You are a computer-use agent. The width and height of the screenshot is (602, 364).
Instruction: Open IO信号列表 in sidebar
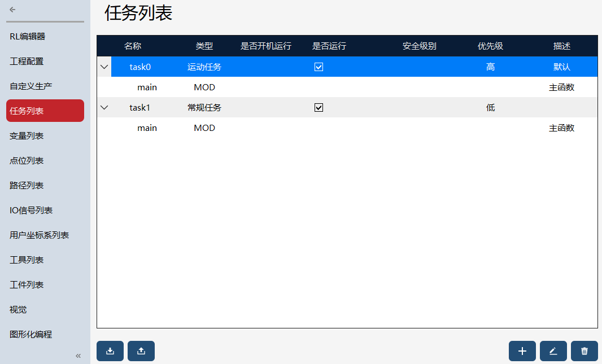click(x=45, y=210)
